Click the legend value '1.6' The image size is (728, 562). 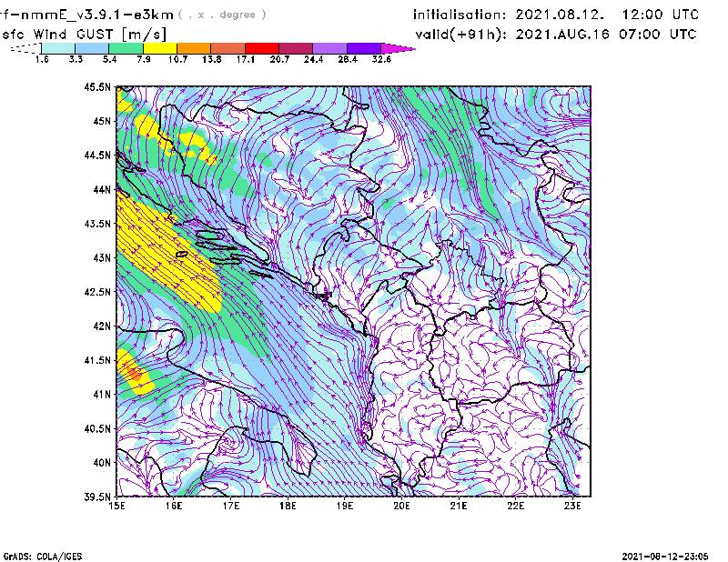[x=42, y=59]
